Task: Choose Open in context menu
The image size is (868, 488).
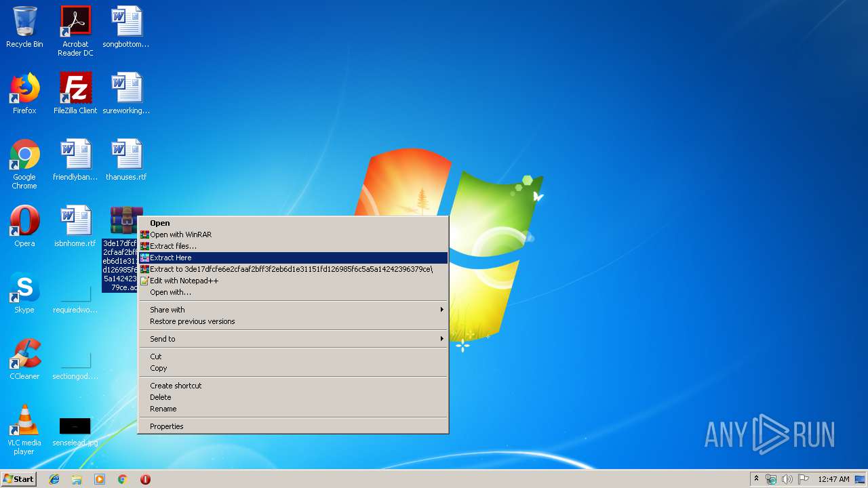Action: (293, 223)
